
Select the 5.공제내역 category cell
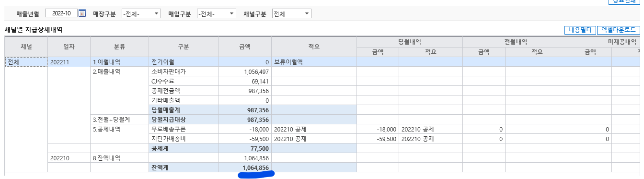click(x=120, y=129)
